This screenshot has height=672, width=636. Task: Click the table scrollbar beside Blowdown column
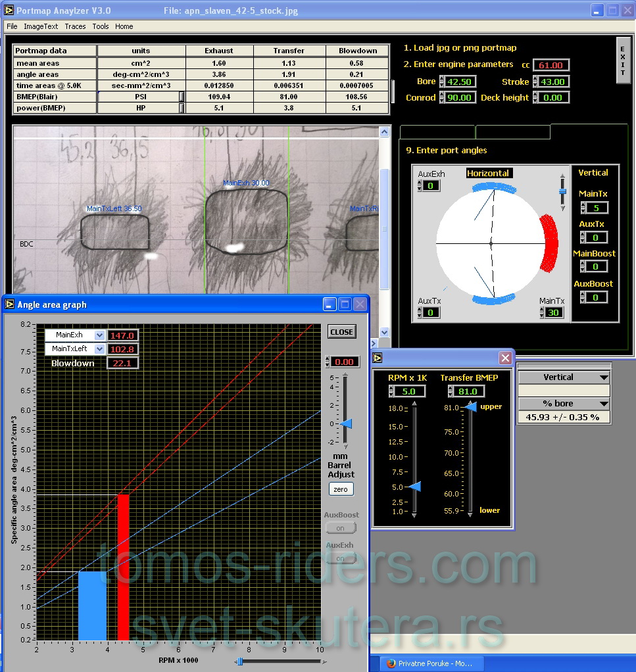(393, 90)
